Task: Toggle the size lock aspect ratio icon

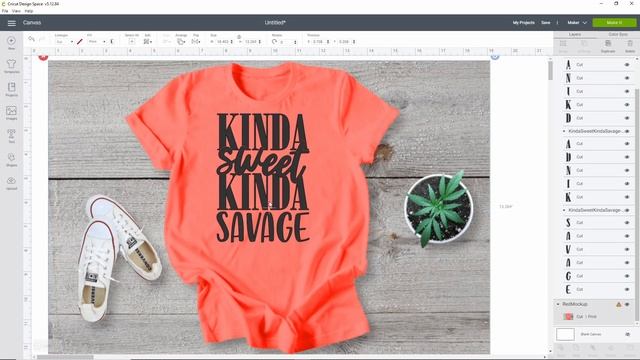Action: pyautogui.click(x=239, y=37)
